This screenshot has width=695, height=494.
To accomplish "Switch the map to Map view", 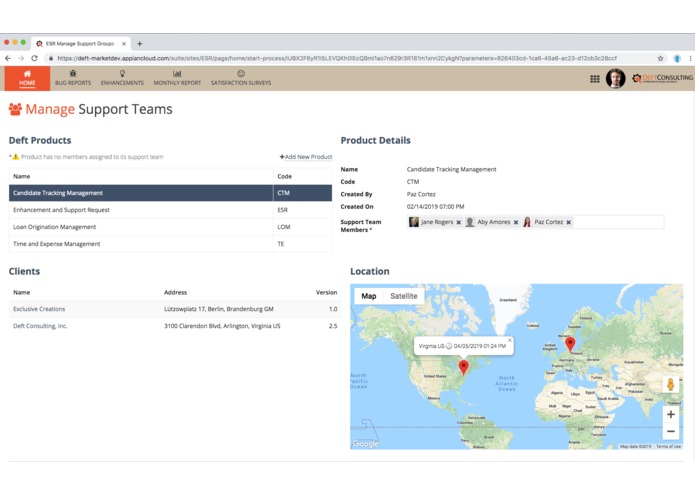I will pos(369,296).
